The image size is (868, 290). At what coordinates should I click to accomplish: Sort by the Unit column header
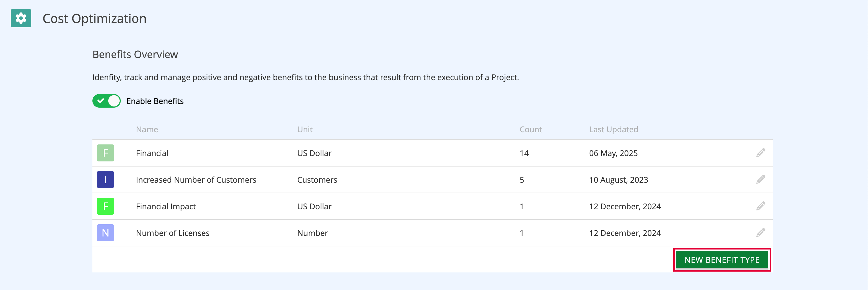tap(305, 129)
